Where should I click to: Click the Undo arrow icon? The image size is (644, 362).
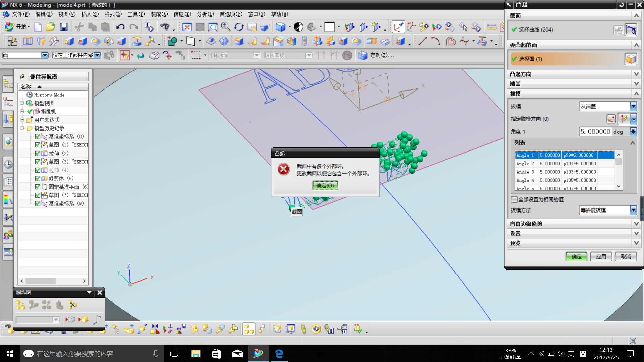(x=120, y=27)
